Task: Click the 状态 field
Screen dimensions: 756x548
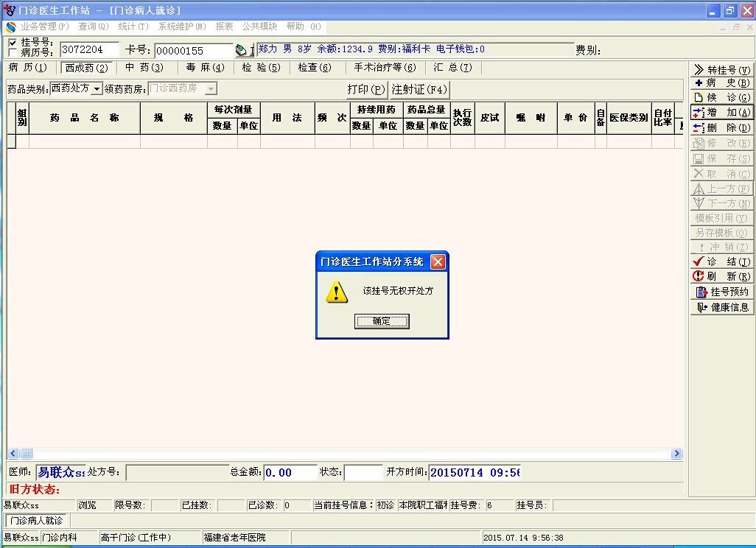Action: [x=363, y=472]
